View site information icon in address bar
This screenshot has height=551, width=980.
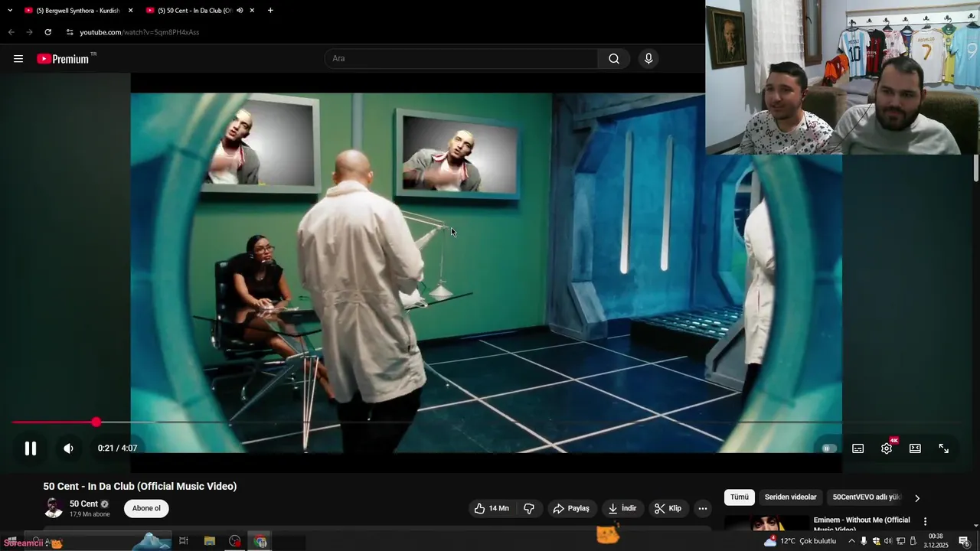(x=70, y=32)
